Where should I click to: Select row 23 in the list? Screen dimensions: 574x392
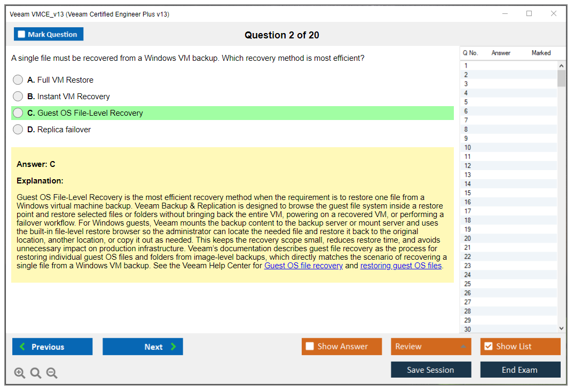[x=508, y=266]
